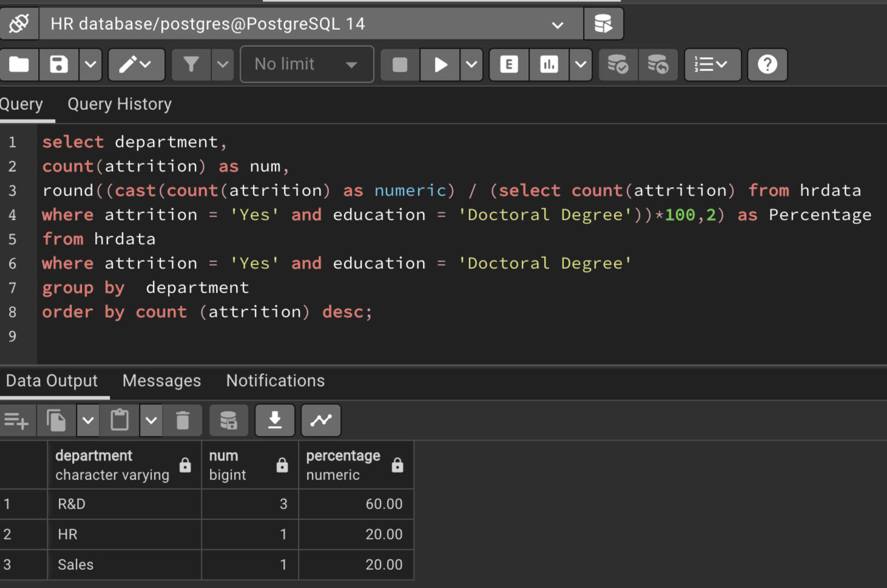Click the Help question mark icon
Viewport: 887px width, 588px height.
point(767,64)
